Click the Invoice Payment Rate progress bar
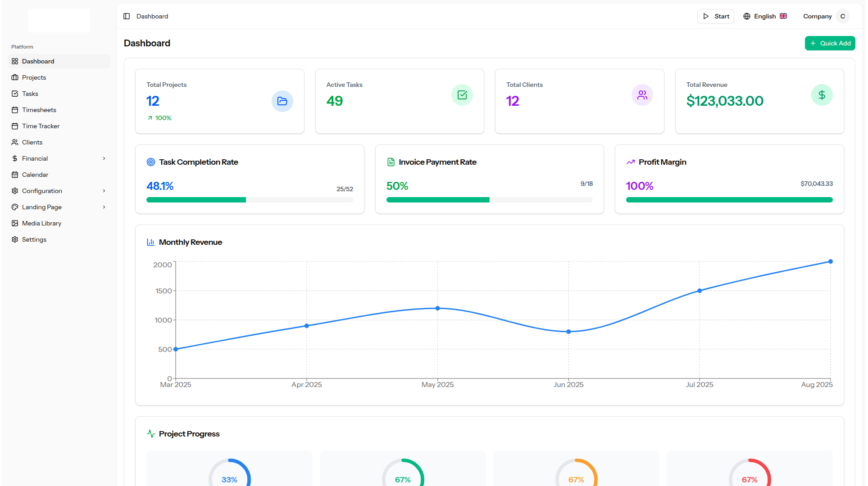Screen dimensions: 868x486 click(x=489, y=200)
